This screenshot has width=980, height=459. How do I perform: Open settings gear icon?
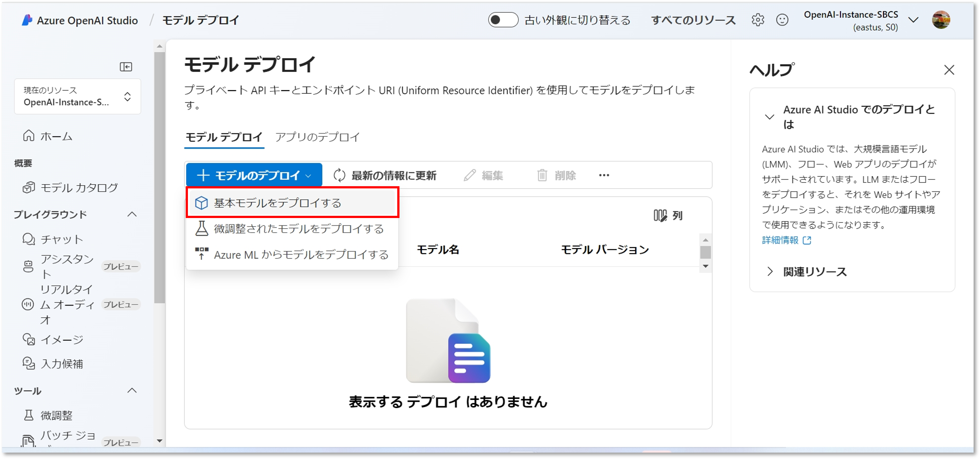click(x=757, y=20)
